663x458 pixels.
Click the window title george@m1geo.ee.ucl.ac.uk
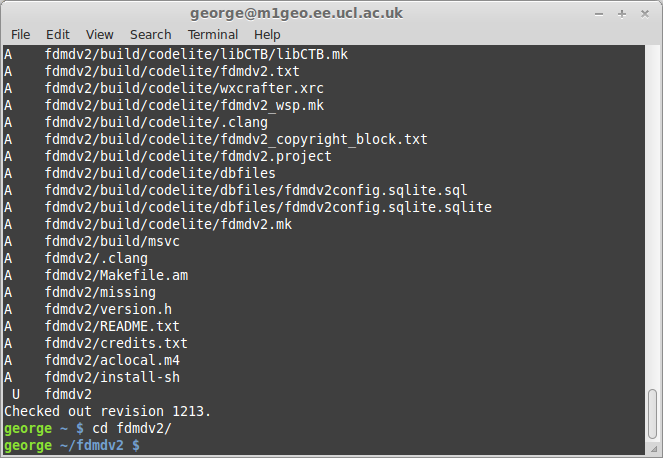(x=296, y=13)
